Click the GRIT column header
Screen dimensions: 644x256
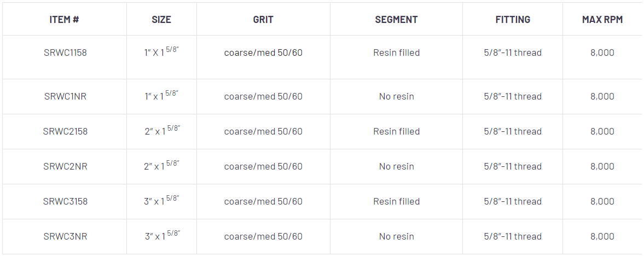point(263,20)
